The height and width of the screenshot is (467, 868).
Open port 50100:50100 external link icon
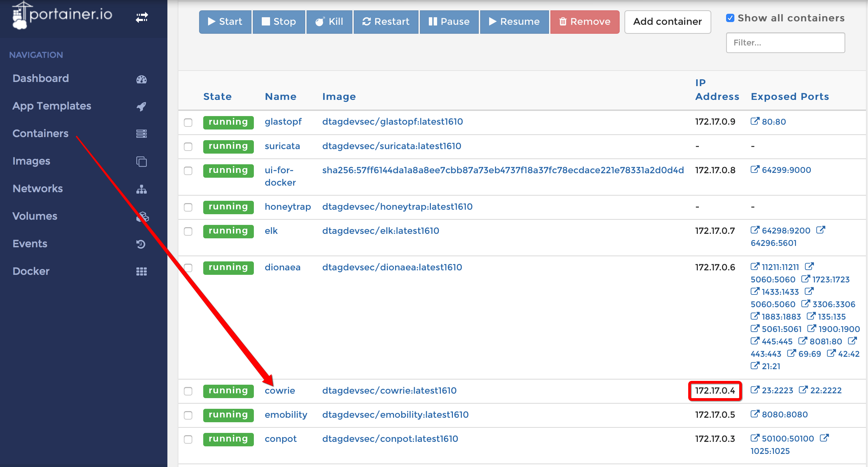(x=755, y=438)
